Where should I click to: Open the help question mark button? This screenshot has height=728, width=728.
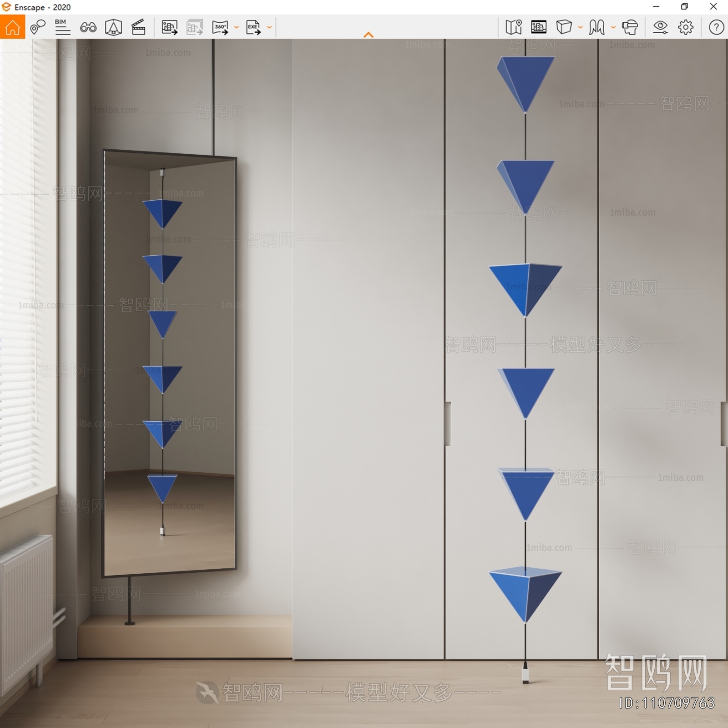coord(716,27)
